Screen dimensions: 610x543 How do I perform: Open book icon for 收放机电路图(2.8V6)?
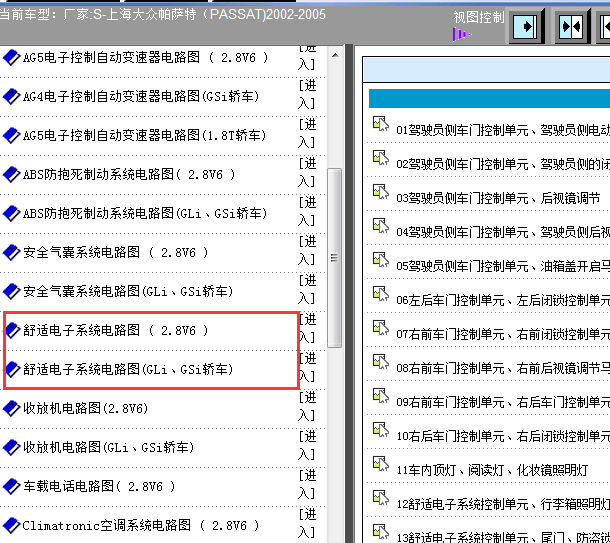[11, 408]
